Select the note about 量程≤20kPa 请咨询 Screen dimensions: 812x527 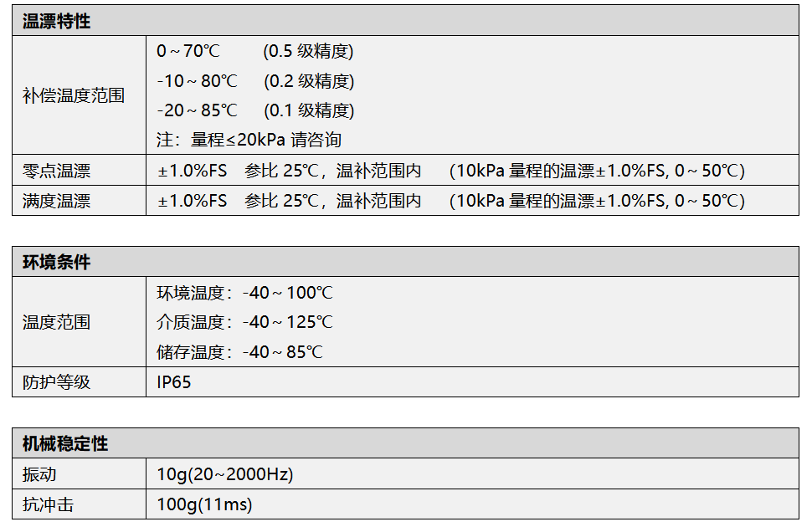(x=249, y=140)
